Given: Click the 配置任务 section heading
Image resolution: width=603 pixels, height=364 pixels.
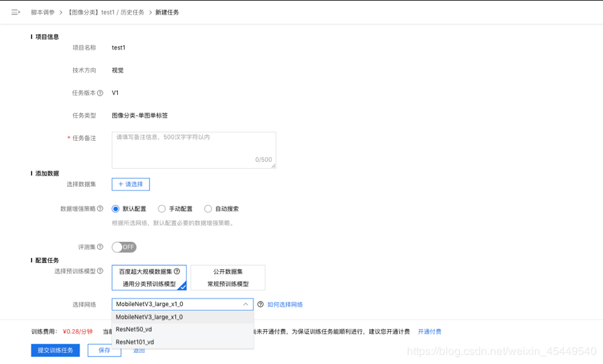Looking at the screenshot, I should [47, 260].
